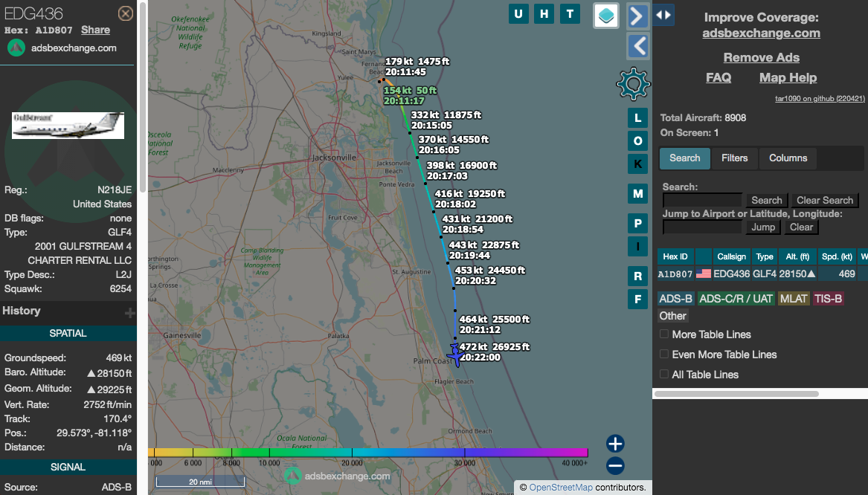The width and height of the screenshot is (868, 495).
Task: Toggle the sidebar expand arrows button
Action: 663,15
